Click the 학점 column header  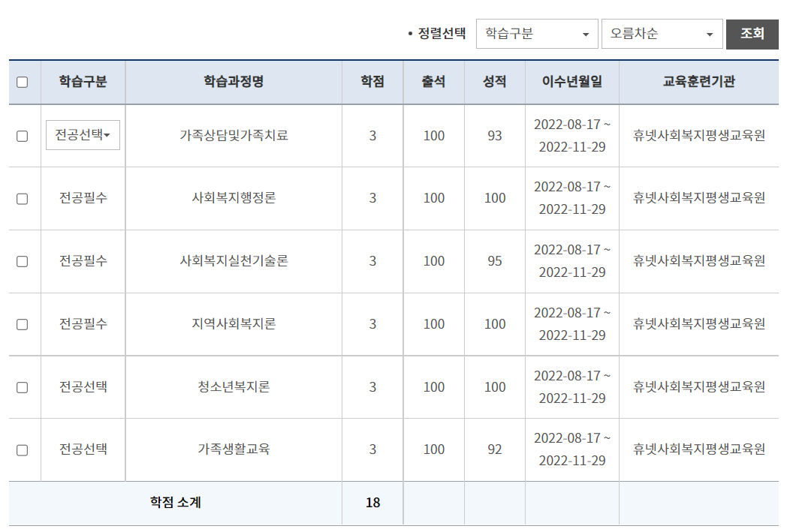tap(372, 81)
